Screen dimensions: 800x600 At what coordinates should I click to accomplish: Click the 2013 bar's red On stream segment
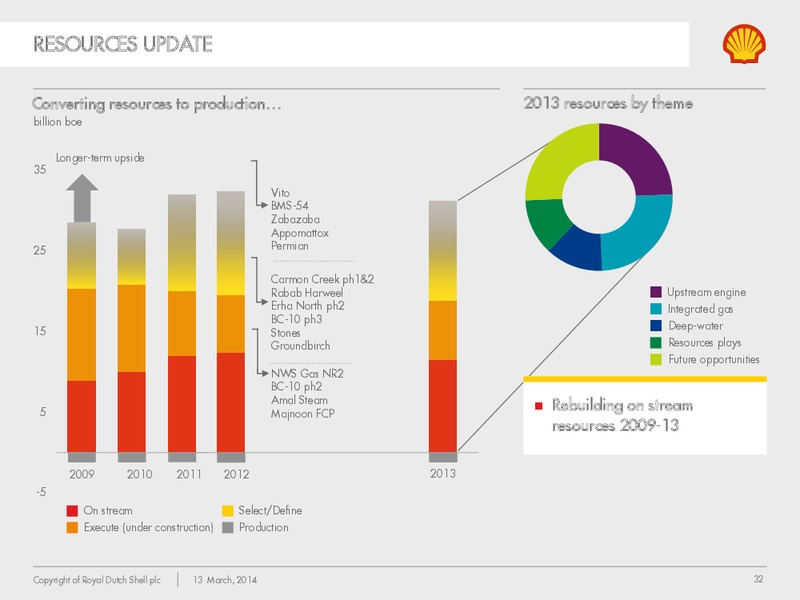[443, 406]
